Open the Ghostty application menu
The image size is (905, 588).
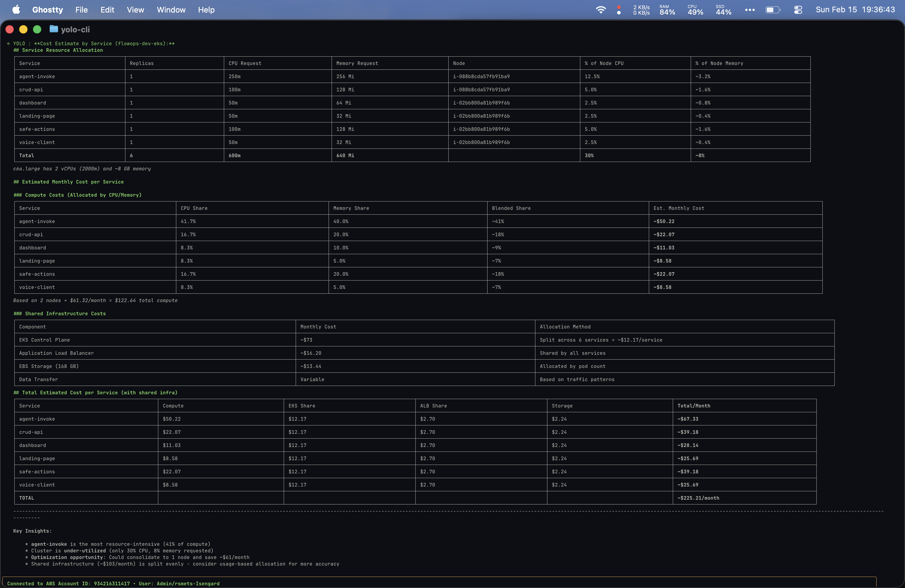point(47,10)
